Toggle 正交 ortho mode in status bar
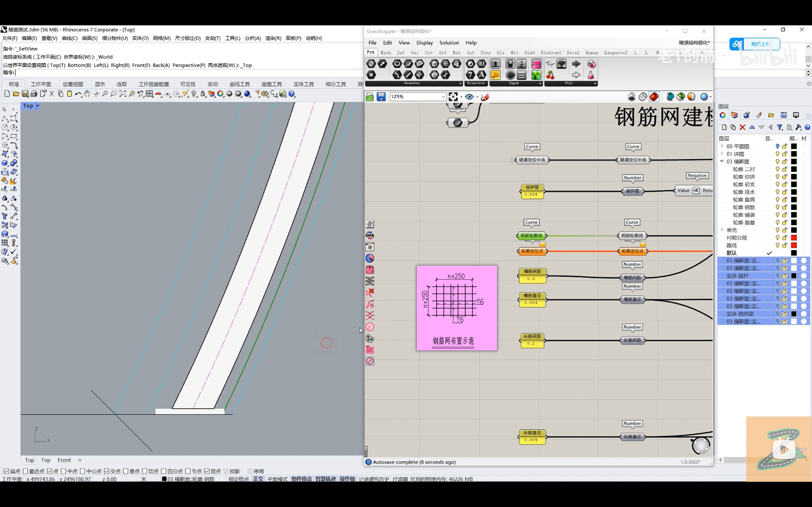This screenshot has width=812, height=507. tap(258, 479)
